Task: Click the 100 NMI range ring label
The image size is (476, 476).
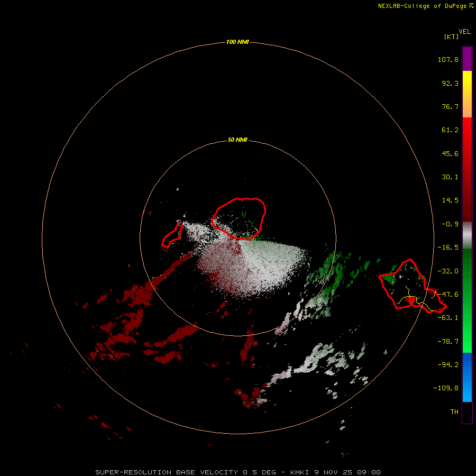Action: [x=237, y=42]
